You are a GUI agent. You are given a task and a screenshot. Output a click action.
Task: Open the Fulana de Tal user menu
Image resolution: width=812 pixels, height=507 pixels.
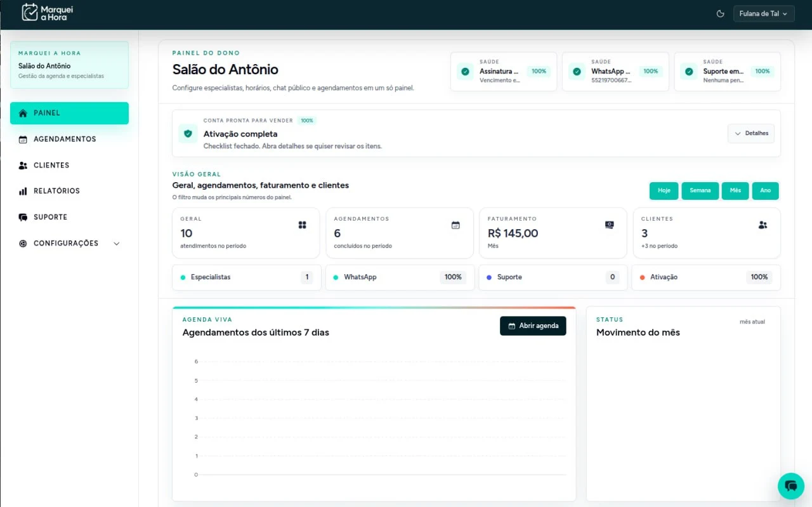coord(764,13)
